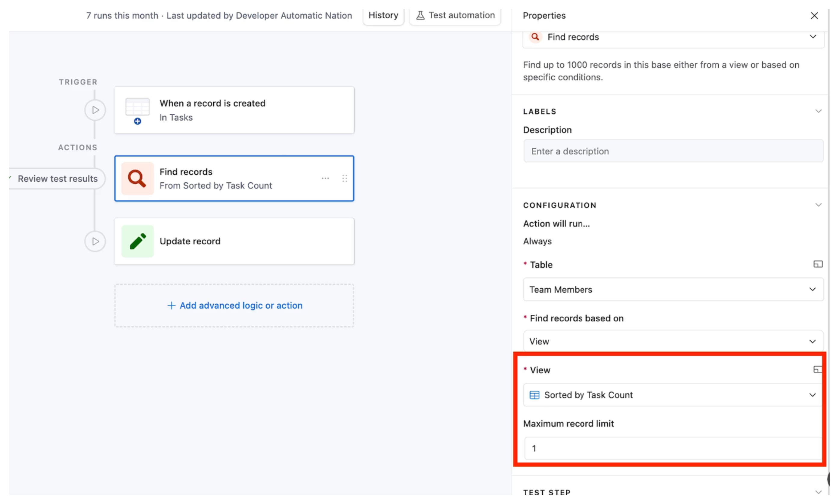Click the Update record pencil icon
Viewport: 839px width, 504px height.
point(137,241)
